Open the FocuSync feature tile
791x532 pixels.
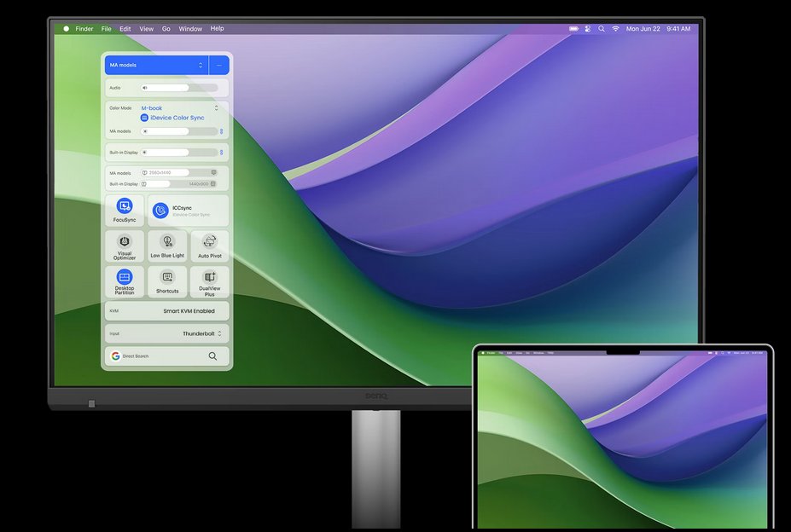(x=125, y=211)
